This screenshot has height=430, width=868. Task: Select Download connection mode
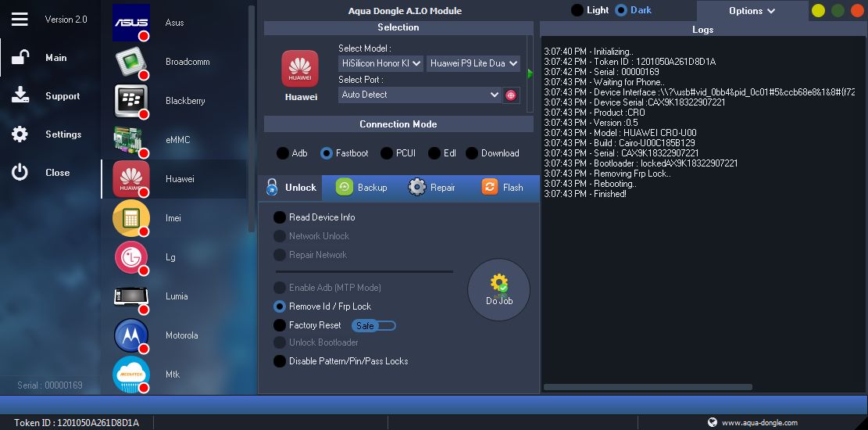tap(493, 153)
